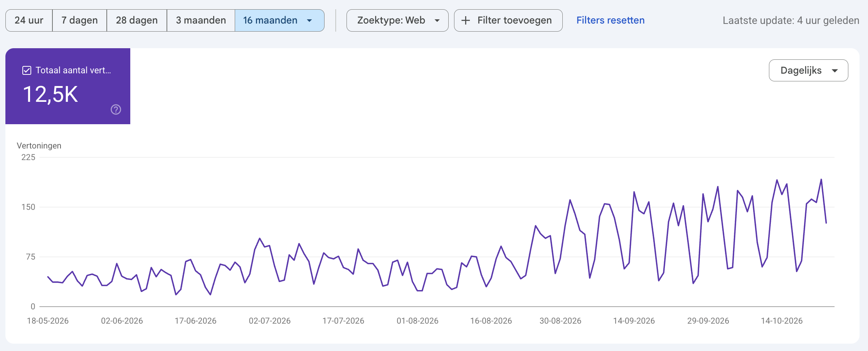Click the Filter toevoegen button
The width and height of the screenshot is (868, 351).
coord(508,20)
